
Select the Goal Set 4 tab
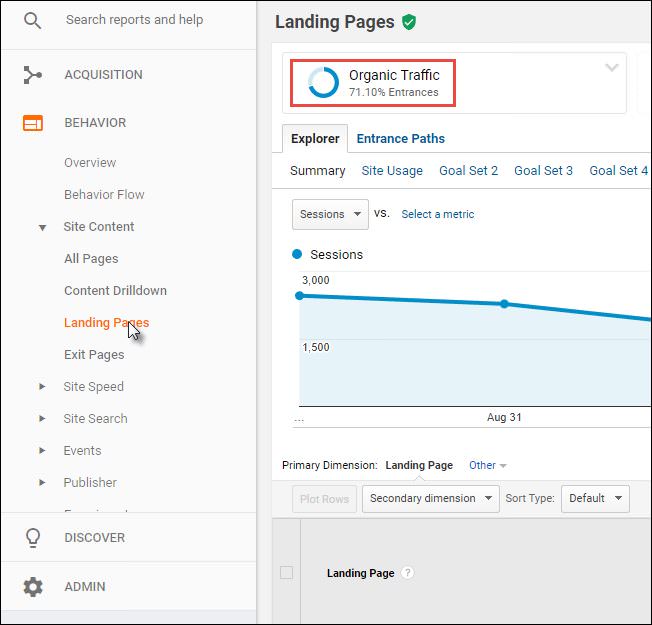point(618,170)
